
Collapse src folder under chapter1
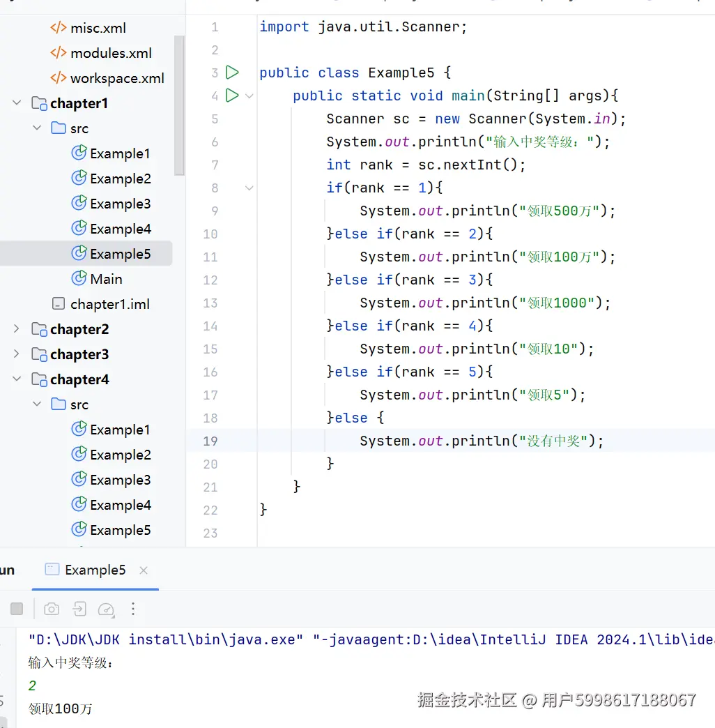[x=37, y=128]
